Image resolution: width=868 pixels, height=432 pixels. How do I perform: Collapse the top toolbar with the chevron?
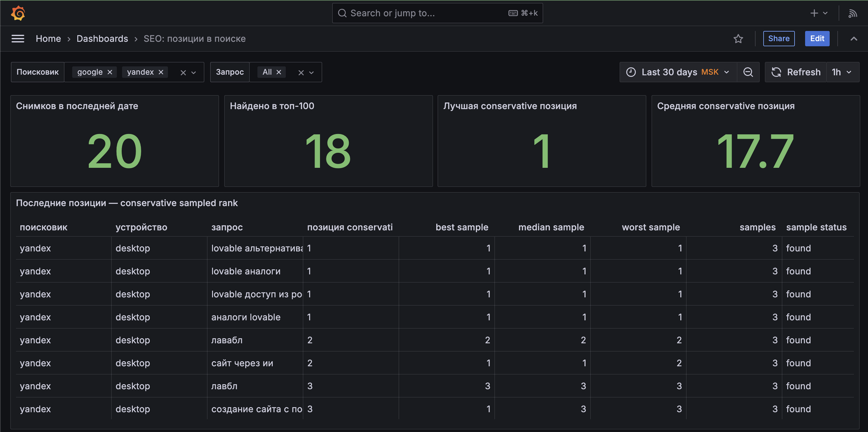point(854,39)
